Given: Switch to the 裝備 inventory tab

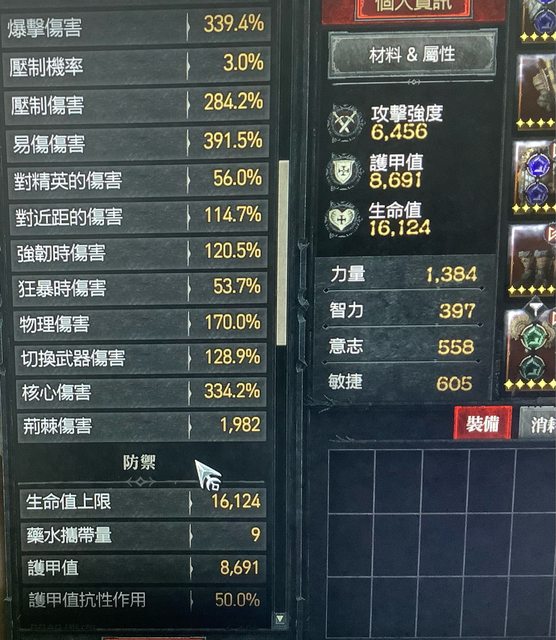Looking at the screenshot, I should click(483, 424).
